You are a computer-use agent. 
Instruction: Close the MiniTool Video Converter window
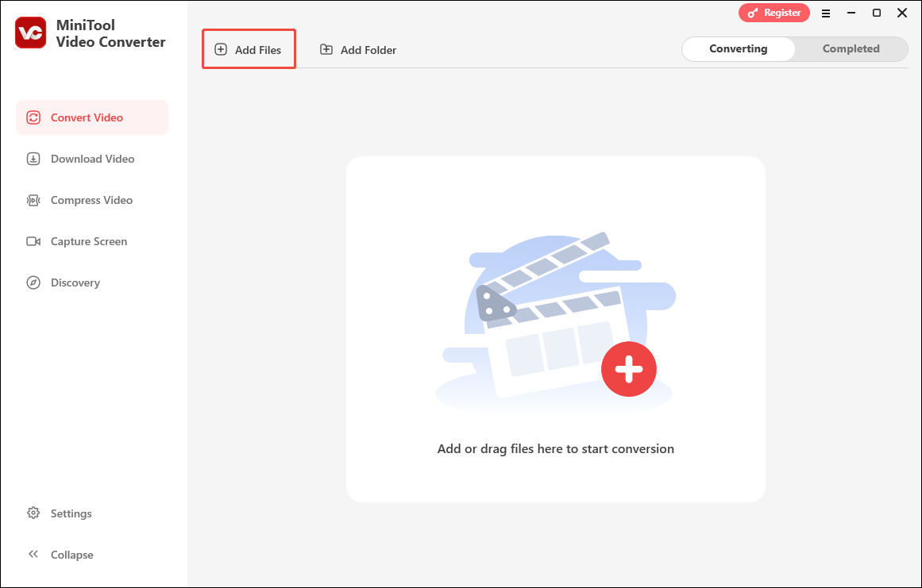point(902,13)
